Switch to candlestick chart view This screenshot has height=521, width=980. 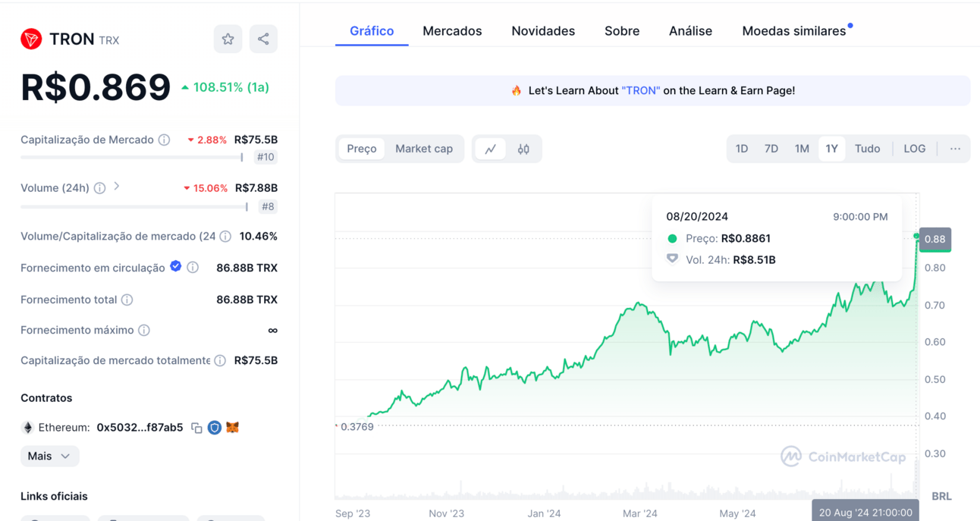tap(523, 149)
